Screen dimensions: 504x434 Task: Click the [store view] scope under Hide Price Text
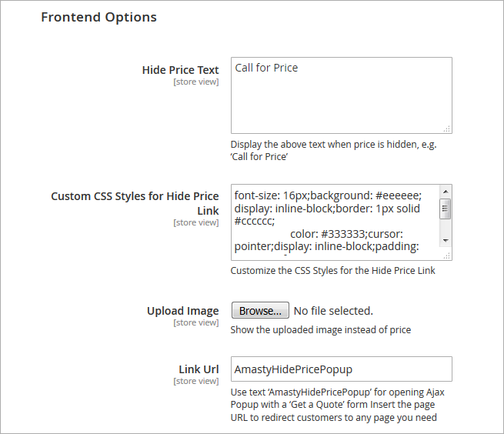click(195, 82)
